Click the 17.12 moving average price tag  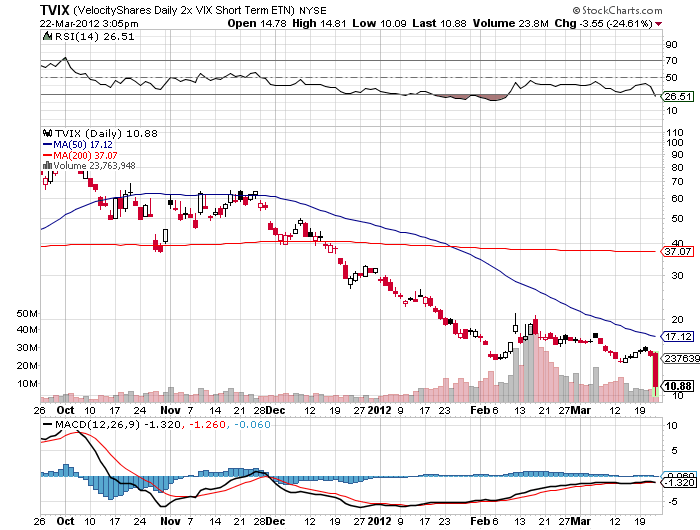click(677, 336)
